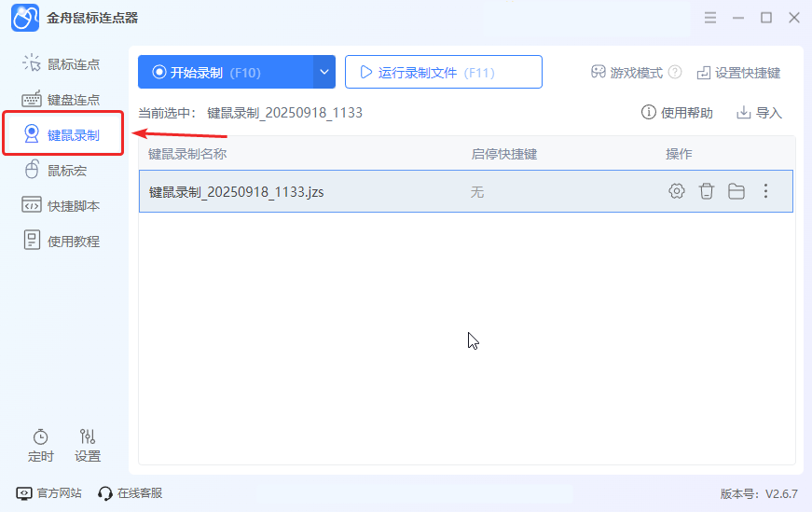Contact 在线客服 online support
812x512 pixels.
coord(130,492)
